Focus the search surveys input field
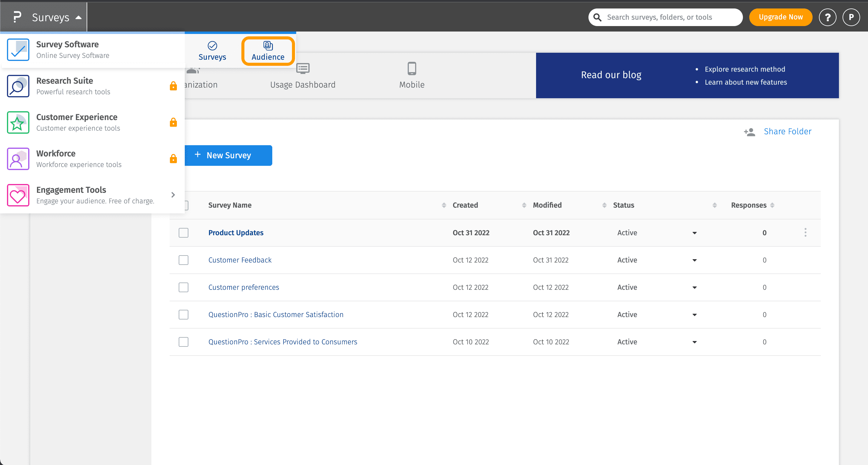 click(x=671, y=17)
